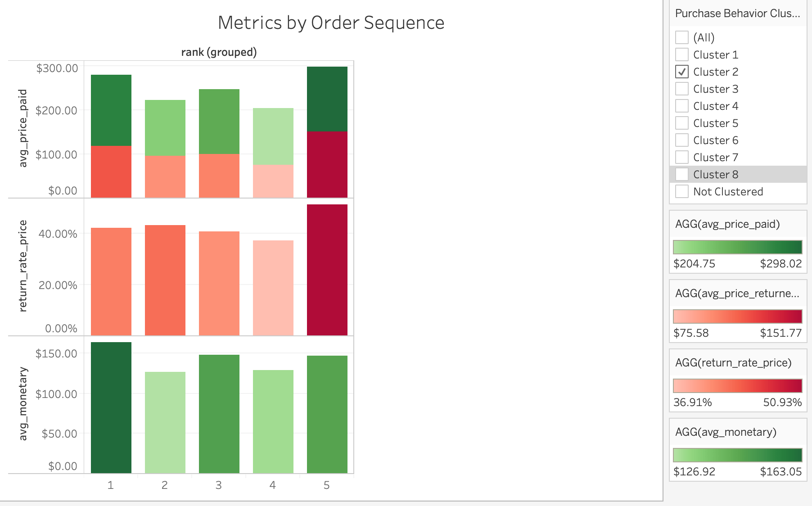
Task: Click the tallest avg_monetary bar at rank 1
Action: click(111, 405)
